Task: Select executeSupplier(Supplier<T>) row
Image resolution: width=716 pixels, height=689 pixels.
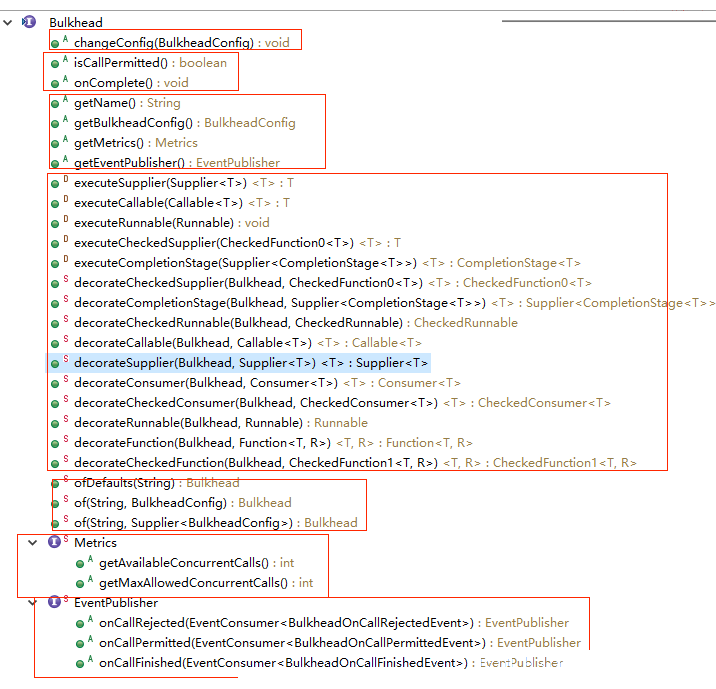Action: pyautogui.click(x=184, y=183)
